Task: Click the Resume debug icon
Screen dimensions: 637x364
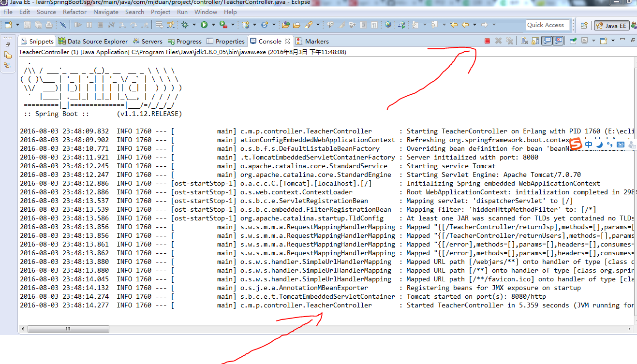Action: (x=77, y=25)
